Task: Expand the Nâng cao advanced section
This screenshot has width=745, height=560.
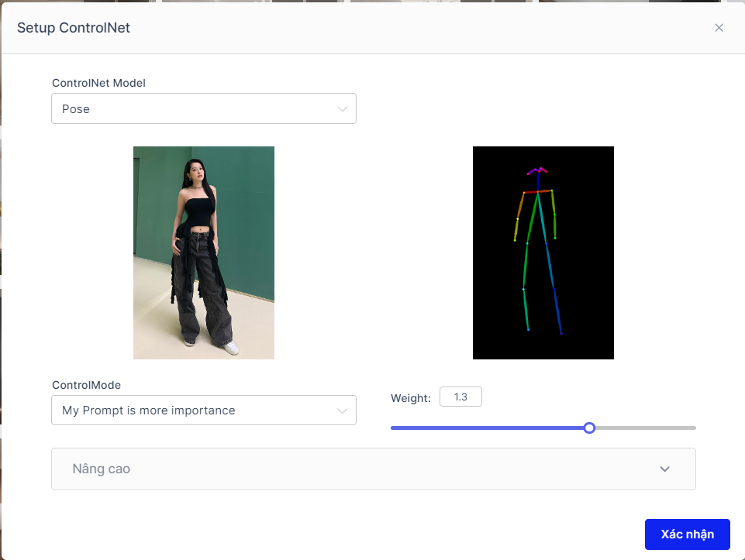Action: coord(373,469)
